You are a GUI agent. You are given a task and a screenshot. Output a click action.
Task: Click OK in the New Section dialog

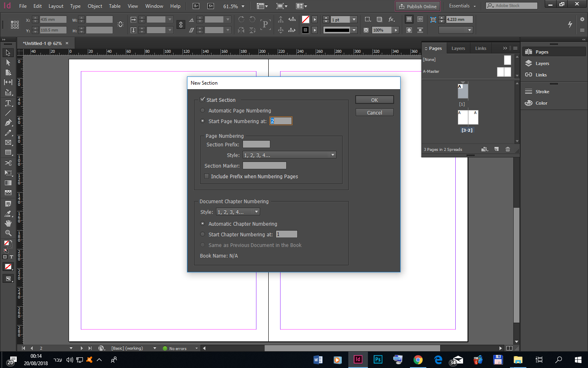374,100
